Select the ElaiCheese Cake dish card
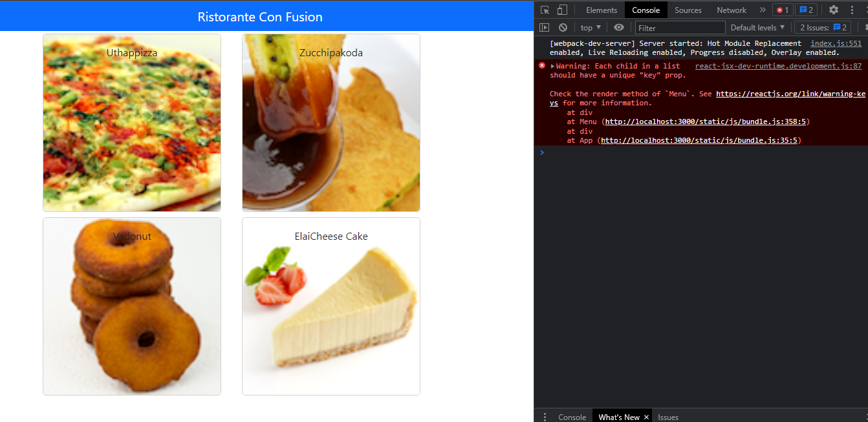Image resolution: width=868 pixels, height=422 pixels. [331, 306]
